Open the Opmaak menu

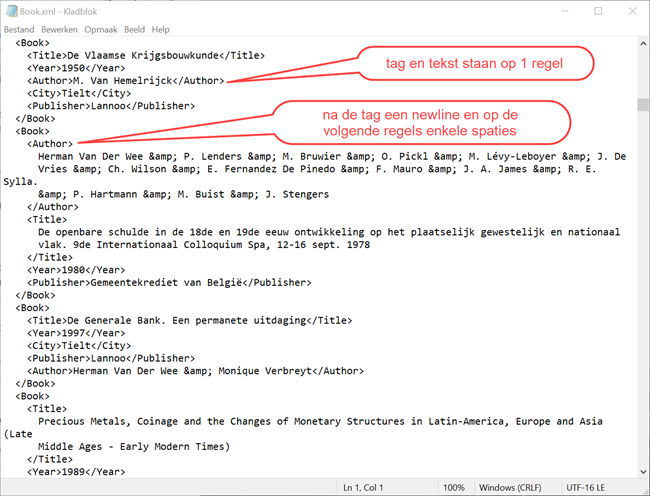coord(101,29)
